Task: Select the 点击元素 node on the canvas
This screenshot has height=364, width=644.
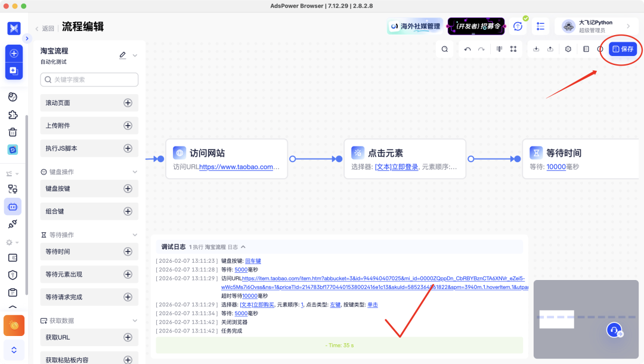Action: (x=404, y=159)
